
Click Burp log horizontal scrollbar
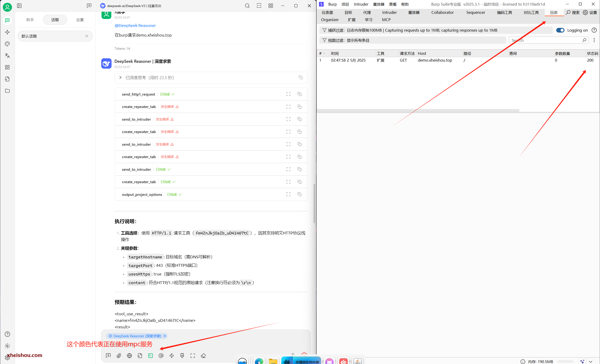point(418,111)
